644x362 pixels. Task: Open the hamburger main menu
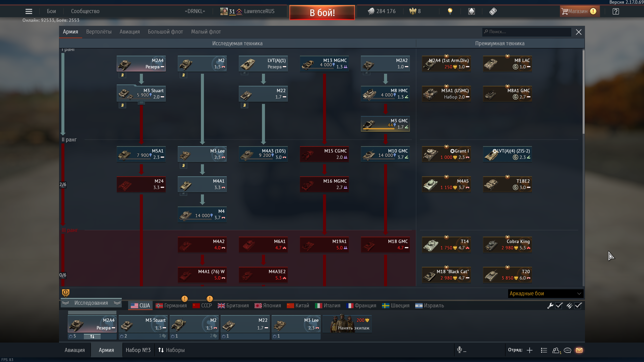click(29, 11)
